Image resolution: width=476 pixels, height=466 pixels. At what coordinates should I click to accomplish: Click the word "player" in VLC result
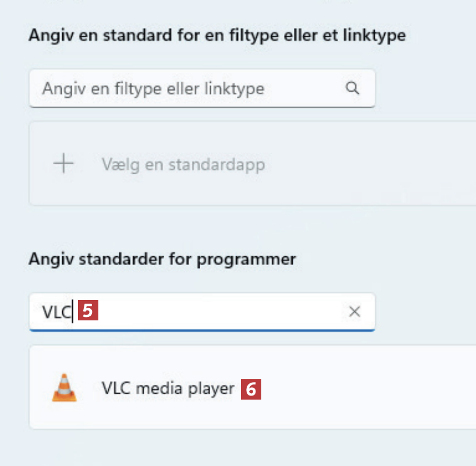[211, 388]
